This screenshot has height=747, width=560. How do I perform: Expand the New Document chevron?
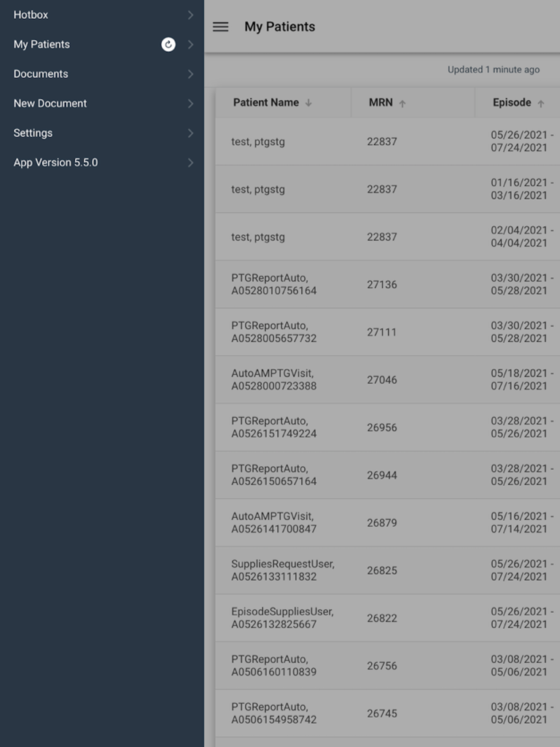point(190,103)
